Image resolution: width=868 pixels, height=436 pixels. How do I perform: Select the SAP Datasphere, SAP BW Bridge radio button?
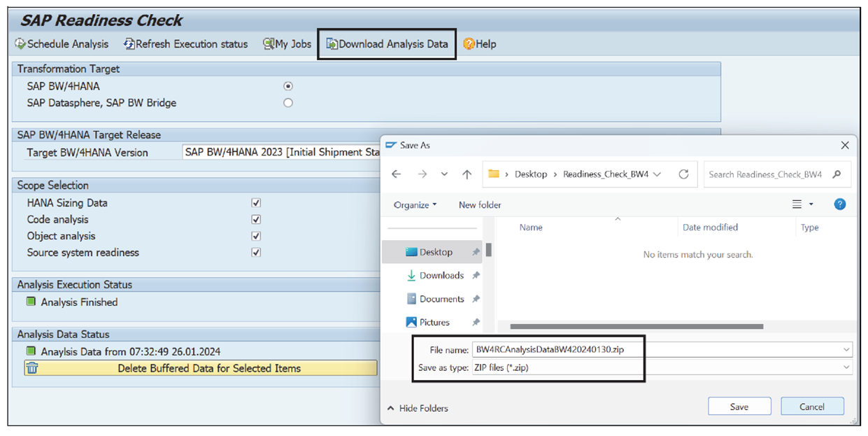coord(288,101)
